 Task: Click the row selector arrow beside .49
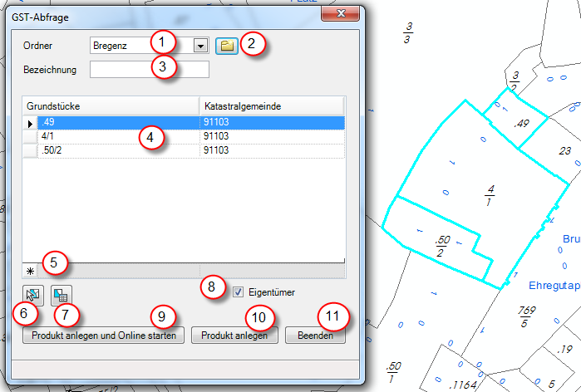point(31,123)
